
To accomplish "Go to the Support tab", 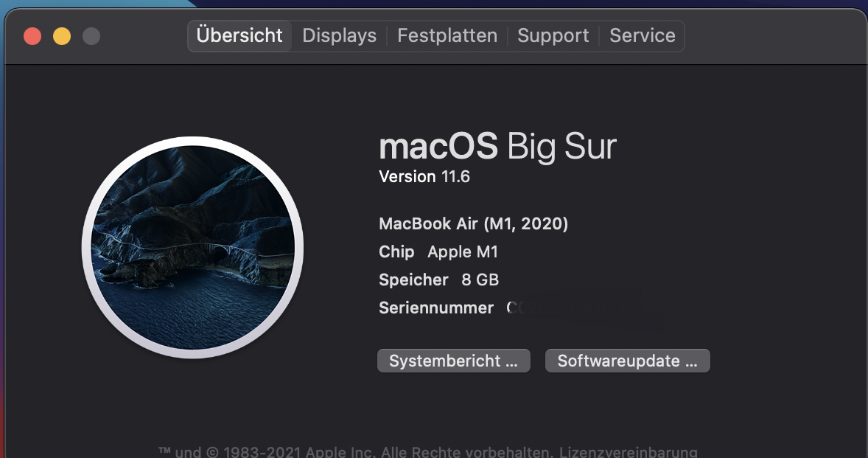I will tap(553, 36).
